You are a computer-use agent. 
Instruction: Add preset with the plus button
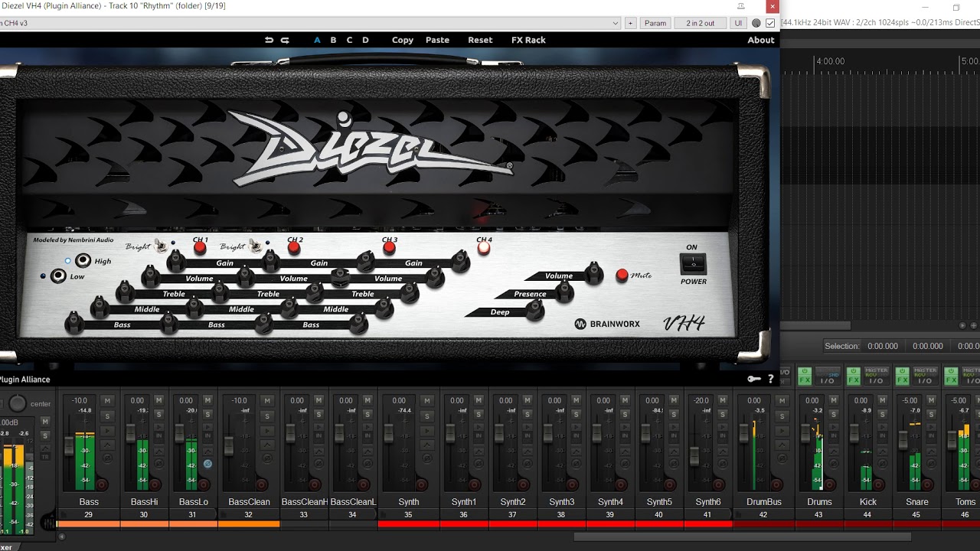630,23
